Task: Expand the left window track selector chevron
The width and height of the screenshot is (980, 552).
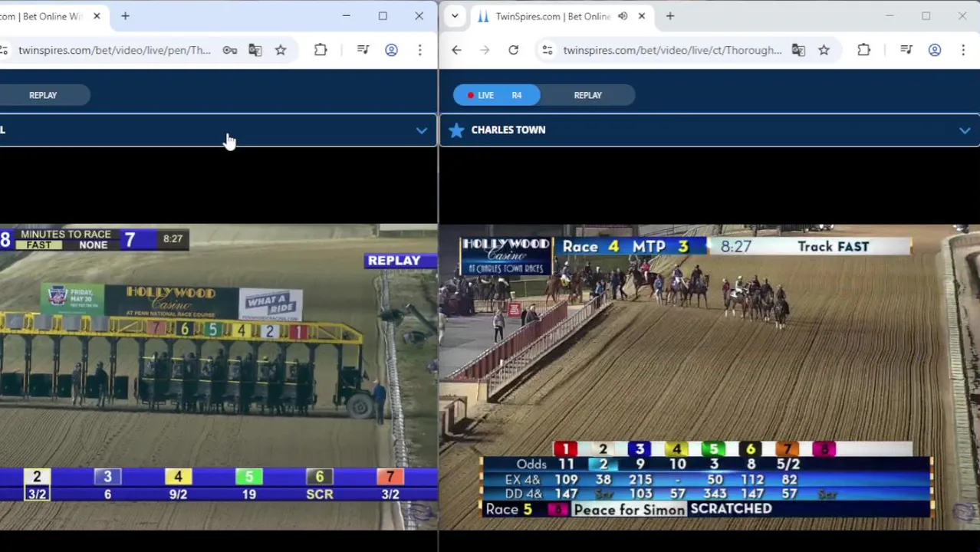Action: [421, 131]
